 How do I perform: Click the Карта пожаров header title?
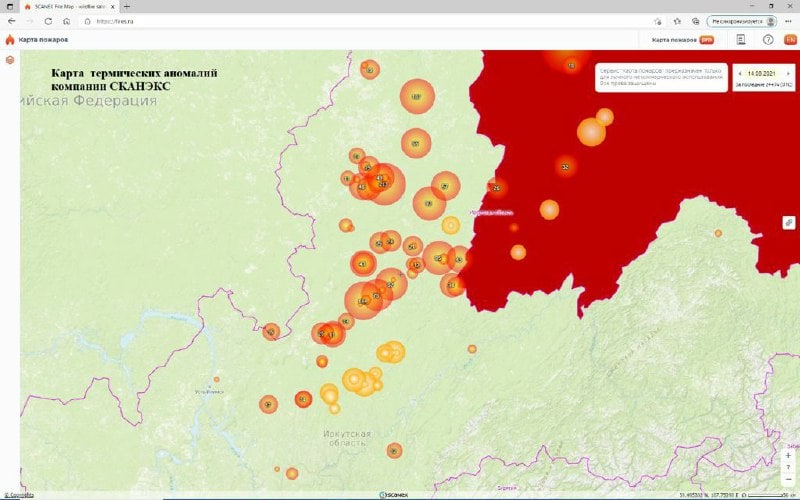click(x=43, y=40)
